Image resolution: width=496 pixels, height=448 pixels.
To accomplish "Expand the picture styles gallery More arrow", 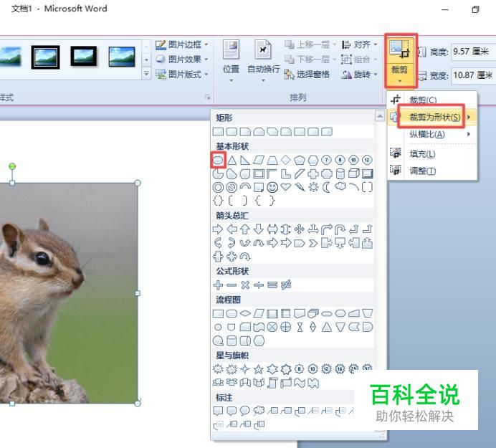I will click(x=146, y=74).
